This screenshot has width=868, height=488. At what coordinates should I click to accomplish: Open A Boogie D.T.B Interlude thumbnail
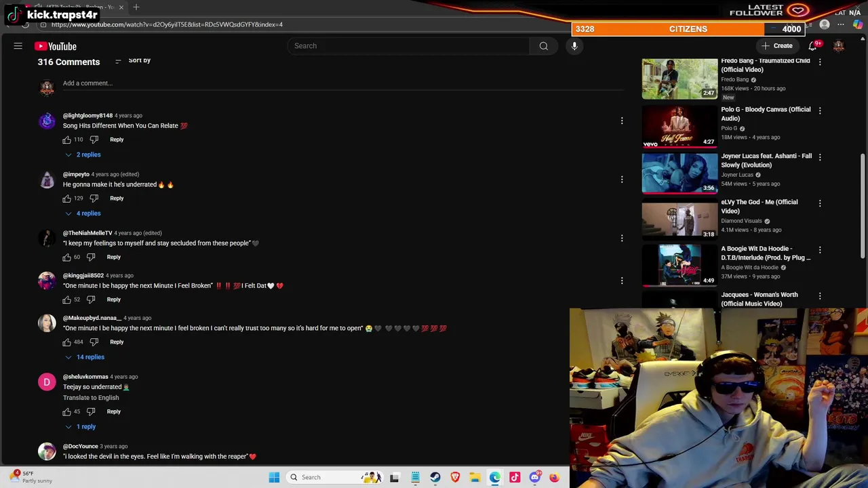pos(679,265)
